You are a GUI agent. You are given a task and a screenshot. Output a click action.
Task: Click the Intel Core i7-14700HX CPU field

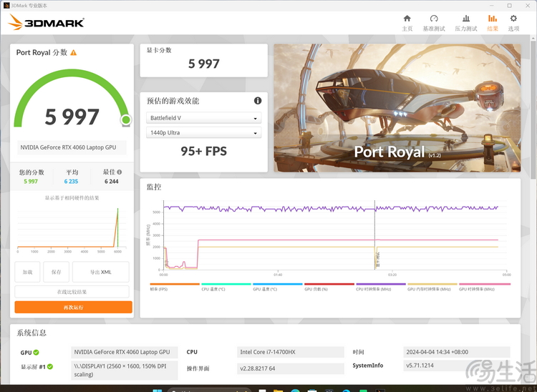(291, 352)
